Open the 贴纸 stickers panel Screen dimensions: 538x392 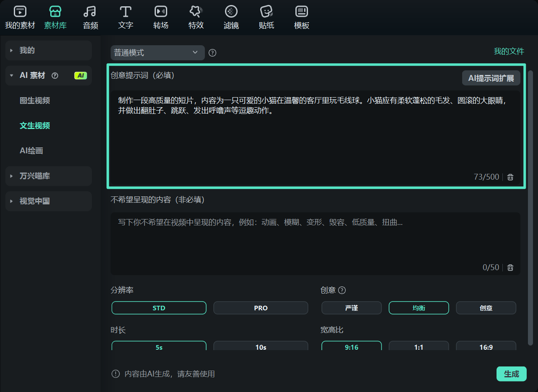266,17
